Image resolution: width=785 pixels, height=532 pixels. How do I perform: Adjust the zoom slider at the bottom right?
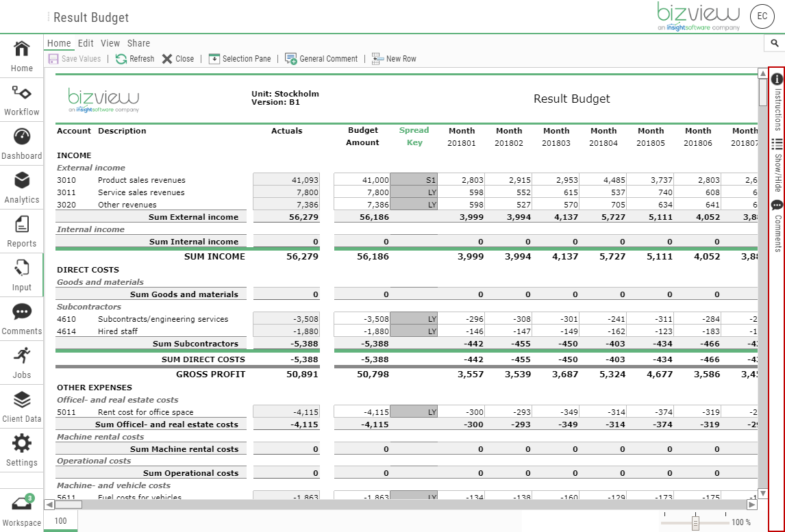694,520
